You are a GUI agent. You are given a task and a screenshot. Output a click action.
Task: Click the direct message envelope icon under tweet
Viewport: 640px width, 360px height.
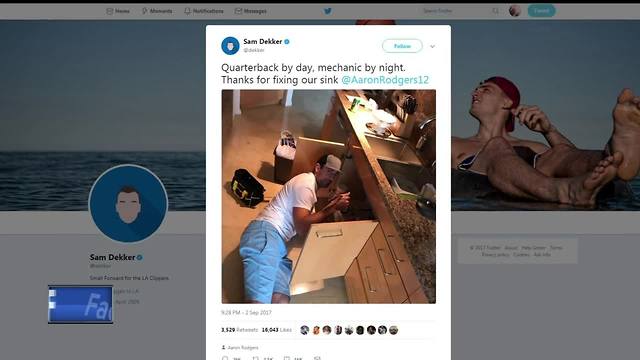[x=317, y=358]
